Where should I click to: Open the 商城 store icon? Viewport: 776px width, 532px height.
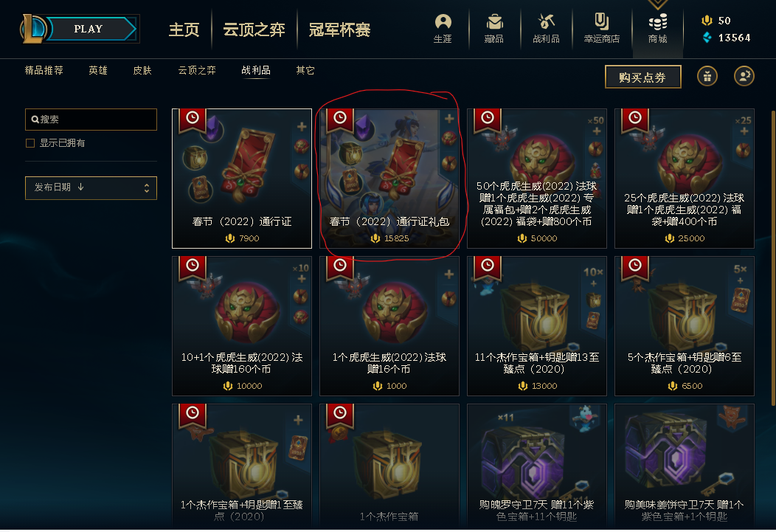point(657,29)
